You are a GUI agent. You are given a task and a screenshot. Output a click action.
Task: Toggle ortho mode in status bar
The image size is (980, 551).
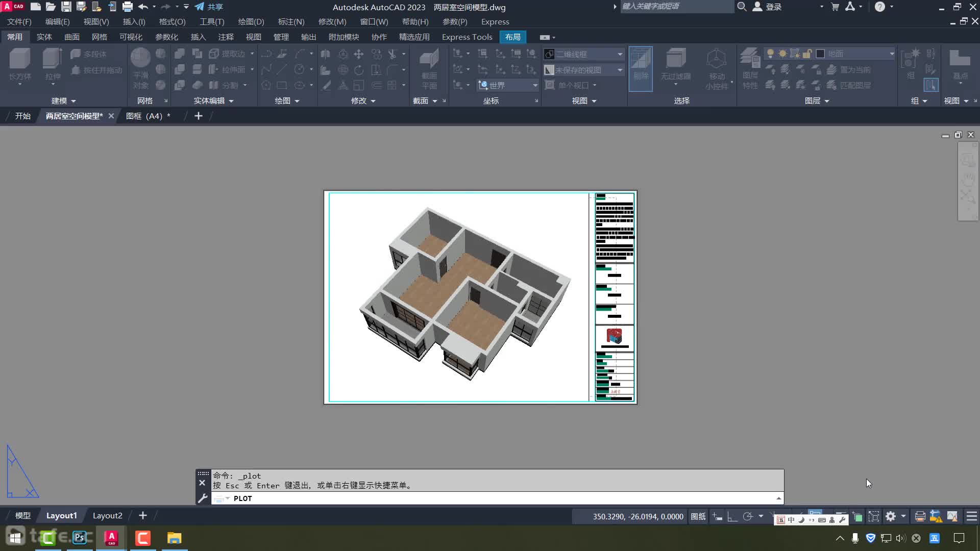pos(732,516)
